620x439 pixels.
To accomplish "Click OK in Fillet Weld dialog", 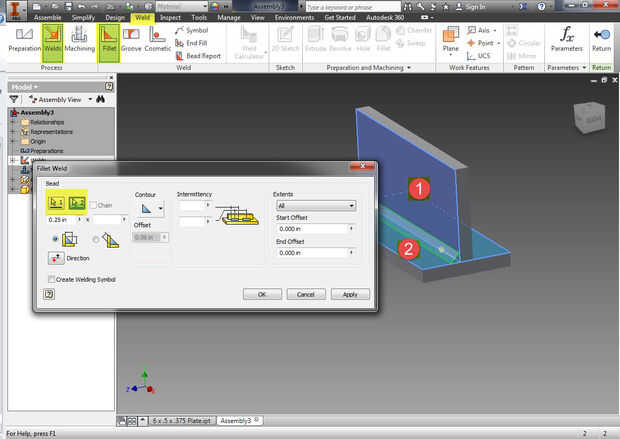I will coord(262,294).
